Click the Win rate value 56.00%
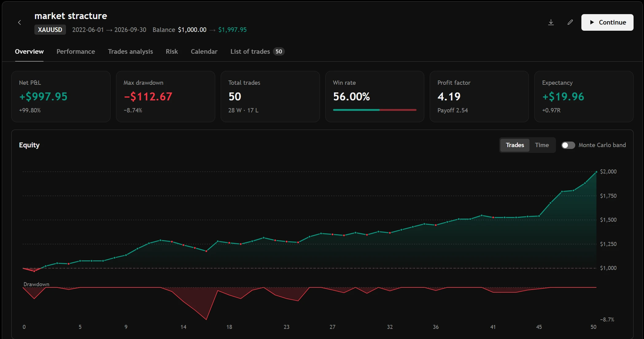Screen dimensions: 644x339 351,96
